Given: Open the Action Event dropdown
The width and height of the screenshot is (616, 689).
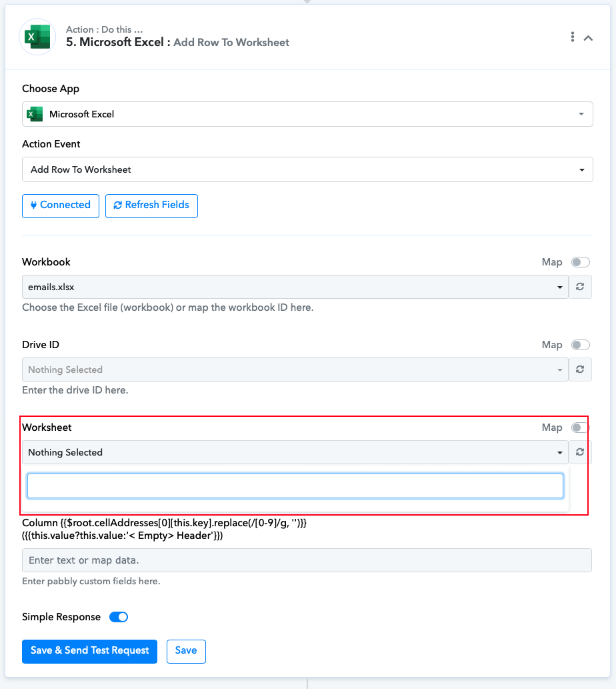Looking at the screenshot, I should point(307,169).
